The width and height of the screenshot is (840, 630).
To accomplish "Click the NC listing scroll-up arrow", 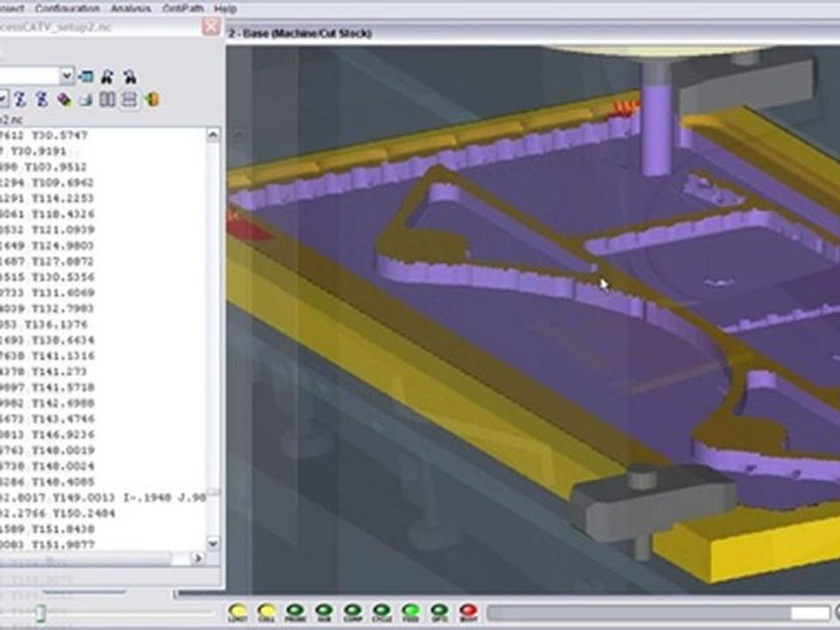I will [x=213, y=135].
